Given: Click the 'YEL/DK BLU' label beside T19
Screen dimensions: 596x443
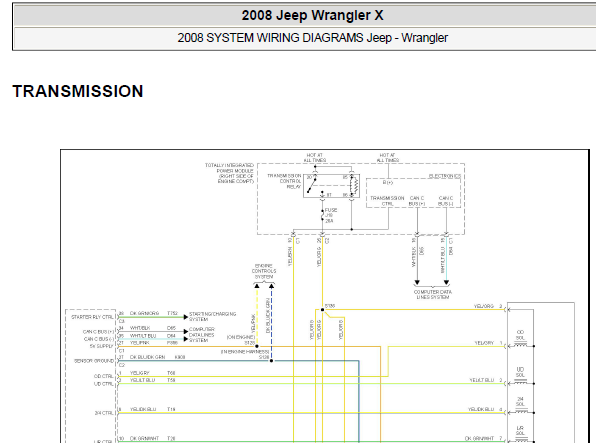Looking at the screenshot, I should point(143,410).
